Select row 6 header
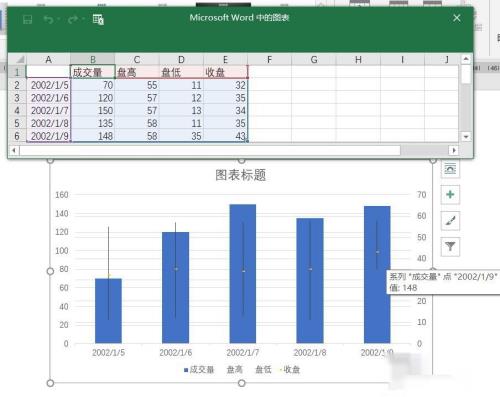 click(17, 136)
